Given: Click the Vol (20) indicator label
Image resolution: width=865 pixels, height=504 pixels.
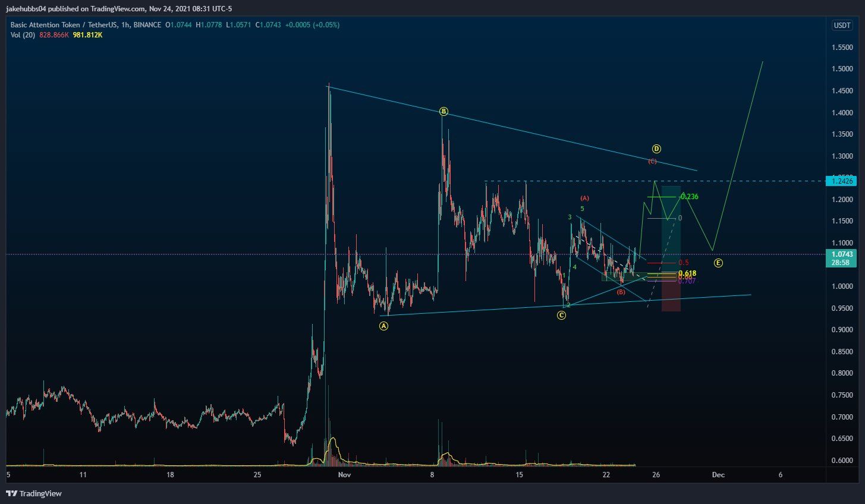Looking at the screenshot, I should tap(23, 35).
